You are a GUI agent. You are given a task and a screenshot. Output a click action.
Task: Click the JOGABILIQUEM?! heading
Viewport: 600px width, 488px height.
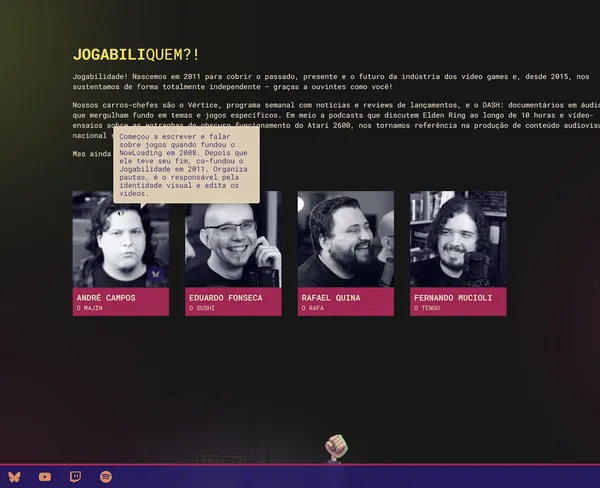click(x=136, y=55)
